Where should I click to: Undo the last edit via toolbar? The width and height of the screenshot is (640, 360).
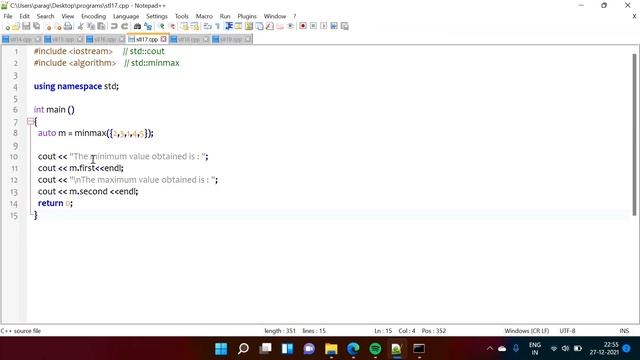(114, 27)
